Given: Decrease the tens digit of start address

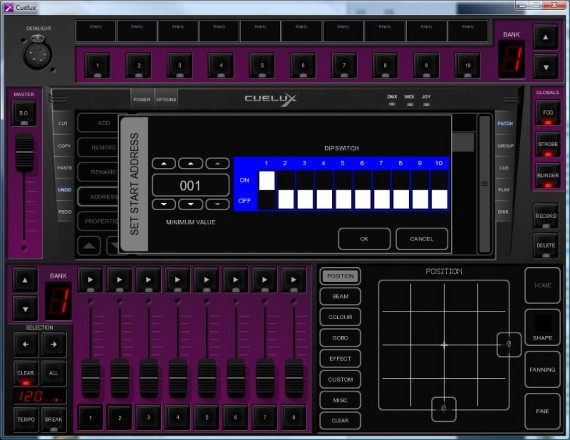Looking at the screenshot, I should (x=190, y=204).
